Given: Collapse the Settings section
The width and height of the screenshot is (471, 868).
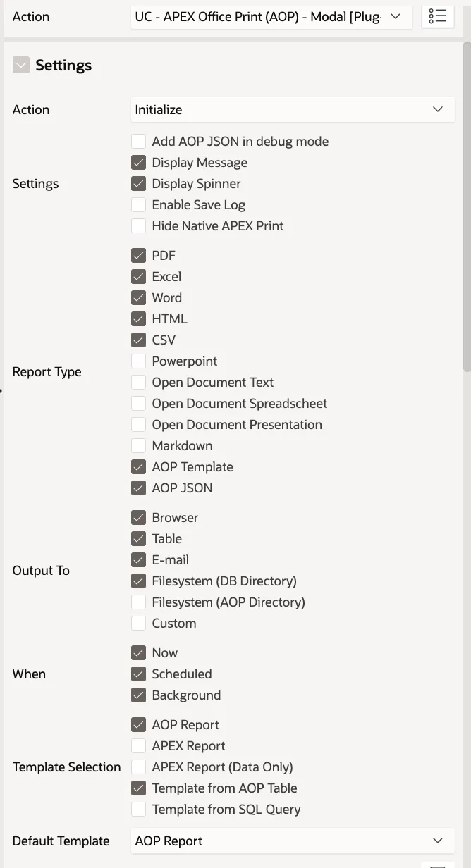Looking at the screenshot, I should tap(21, 65).
